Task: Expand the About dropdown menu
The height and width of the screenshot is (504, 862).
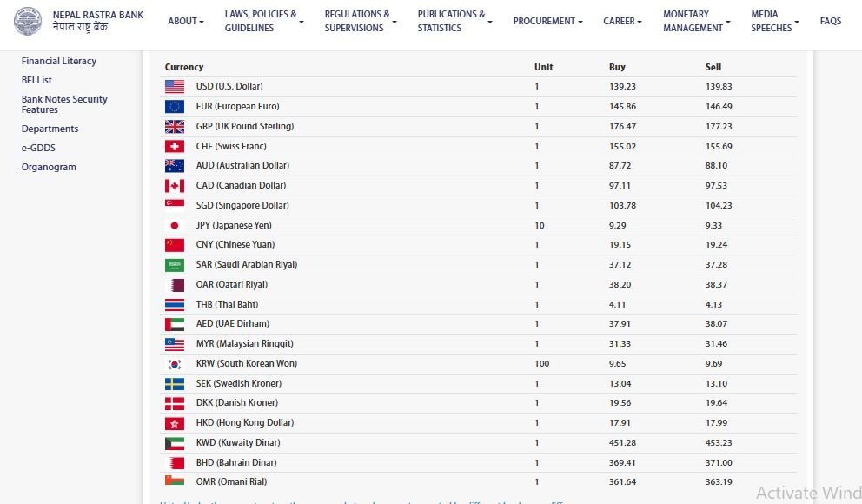Action: [x=186, y=21]
